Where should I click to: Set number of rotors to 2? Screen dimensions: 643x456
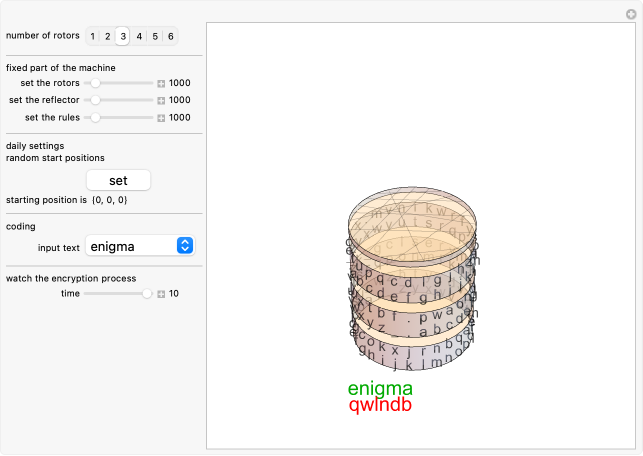click(x=107, y=36)
